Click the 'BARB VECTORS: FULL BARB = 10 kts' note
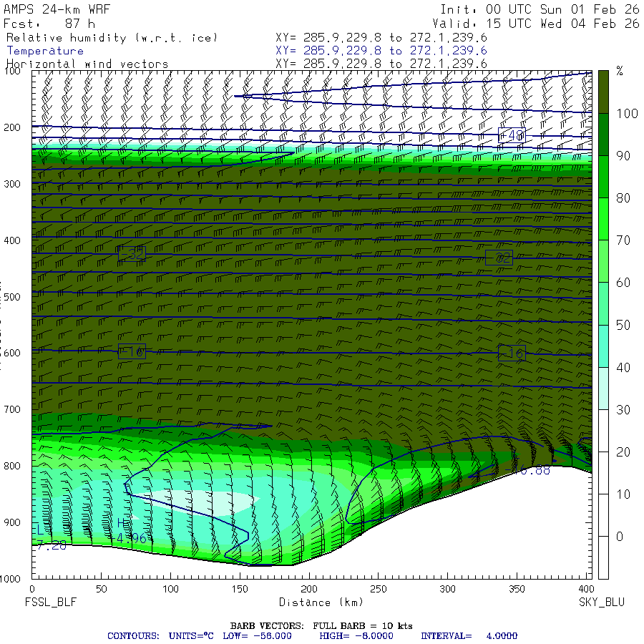 click(x=321, y=626)
